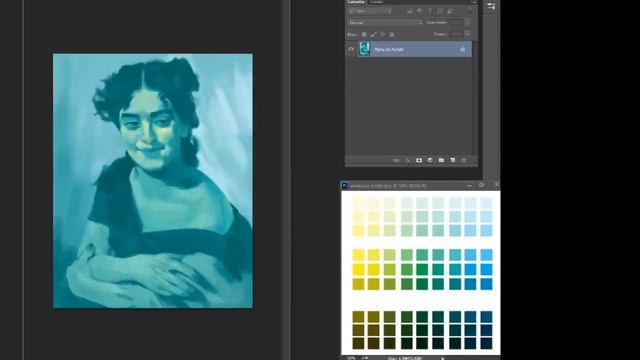The image size is (640, 360).
Task: Minimize the color palette document window
Action: pos(469,185)
